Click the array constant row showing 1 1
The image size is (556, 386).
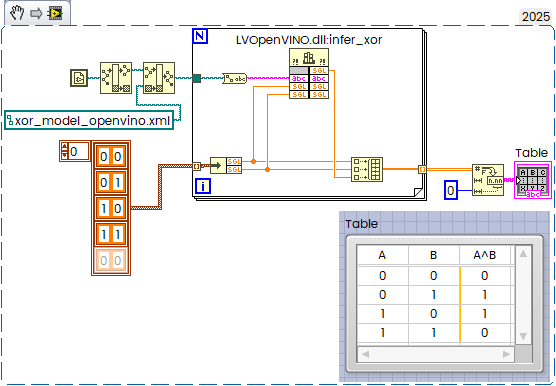pos(111,234)
